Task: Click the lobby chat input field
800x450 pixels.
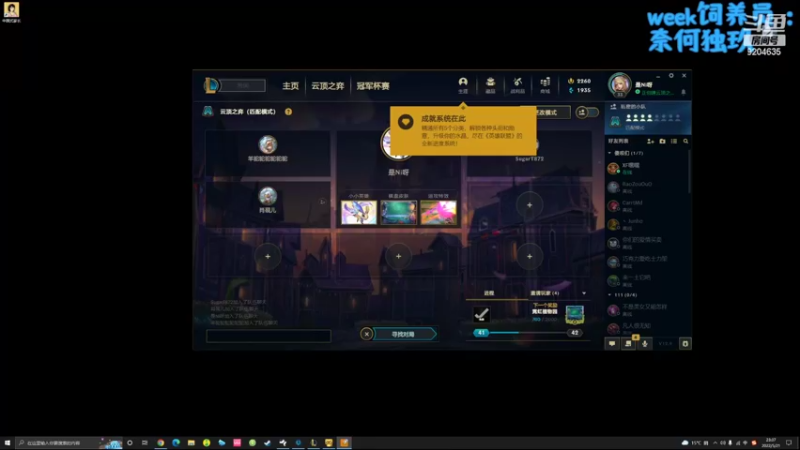Action: 268,336
